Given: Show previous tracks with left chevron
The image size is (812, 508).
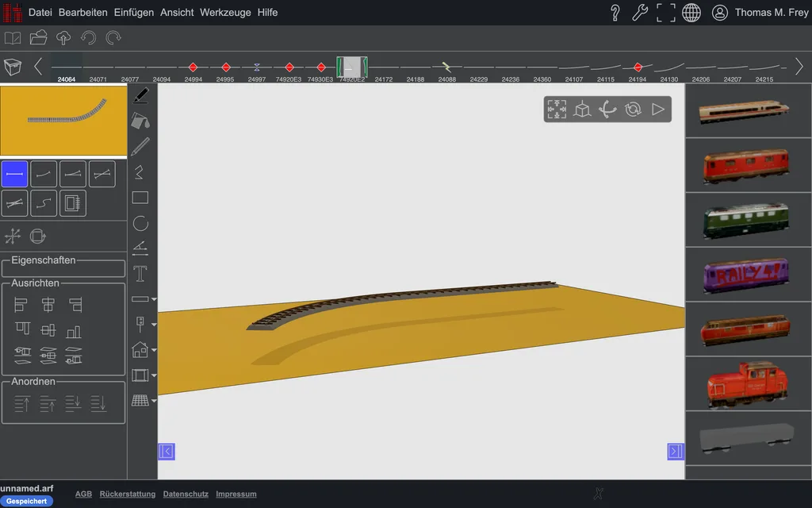Looking at the screenshot, I should tap(38, 67).
